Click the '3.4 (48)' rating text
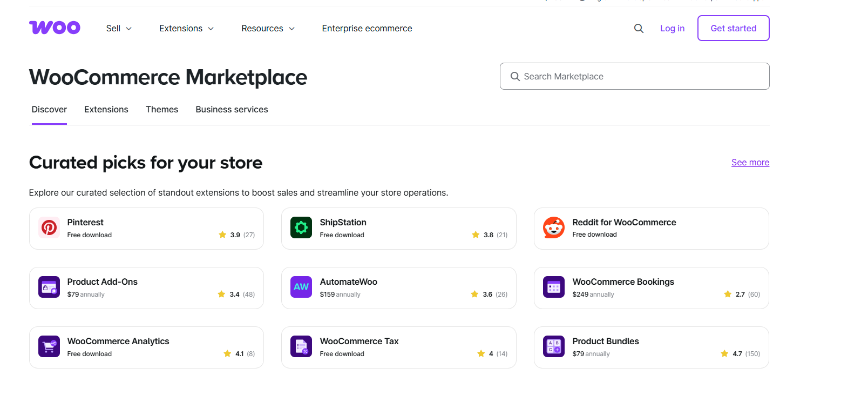The height and width of the screenshot is (395, 868). [x=242, y=294]
